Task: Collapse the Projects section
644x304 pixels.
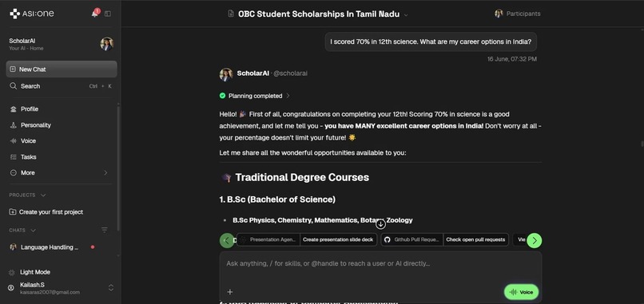Action: pyautogui.click(x=27, y=195)
